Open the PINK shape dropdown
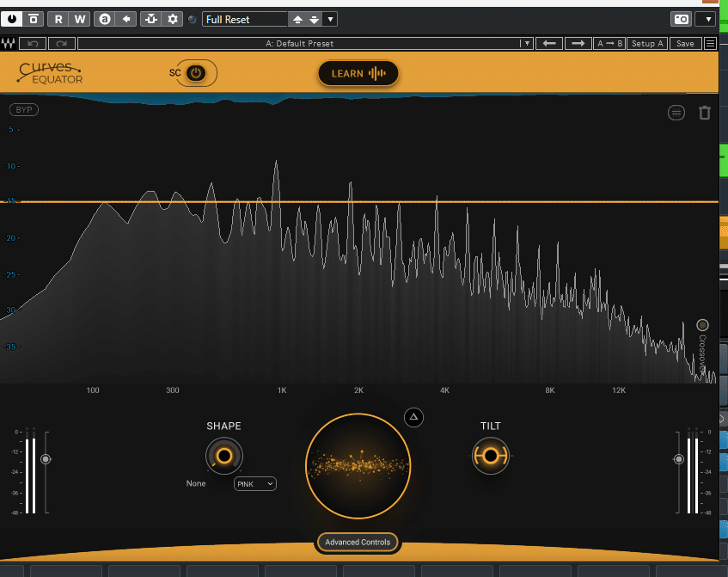The height and width of the screenshot is (577, 728). [x=255, y=483]
